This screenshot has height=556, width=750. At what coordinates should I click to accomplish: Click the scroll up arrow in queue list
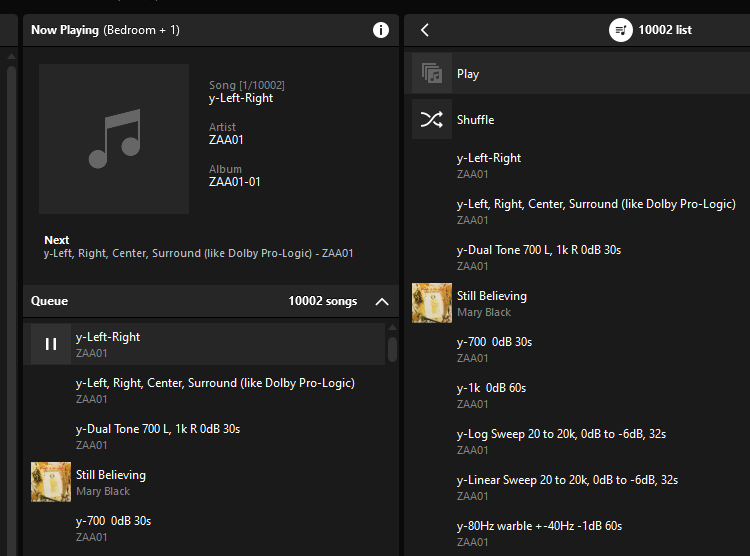[x=392, y=328]
